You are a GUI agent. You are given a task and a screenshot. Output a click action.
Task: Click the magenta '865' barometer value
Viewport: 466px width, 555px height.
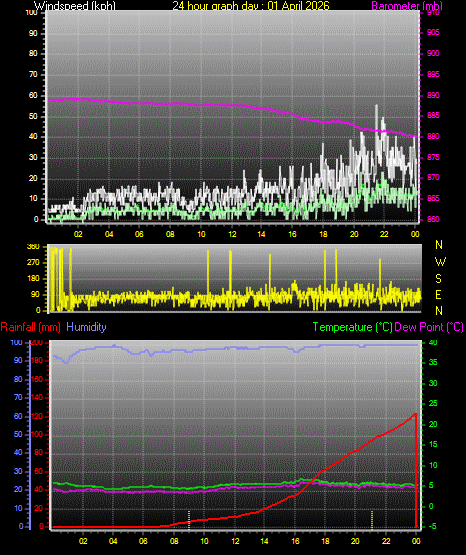tap(433, 198)
